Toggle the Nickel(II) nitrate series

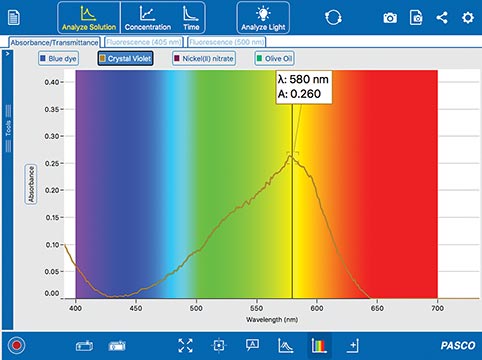point(204,59)
